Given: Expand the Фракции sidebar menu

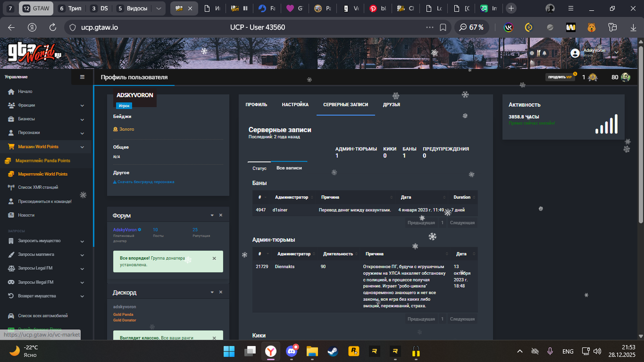Looking at the screenshot, I should (46, 105).
